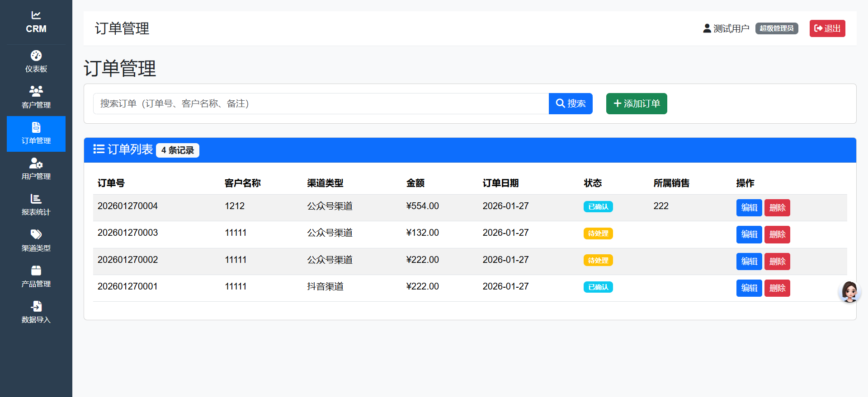868x397 pixels.
Task: Delete order 202601270003
Action: point(777,234)
